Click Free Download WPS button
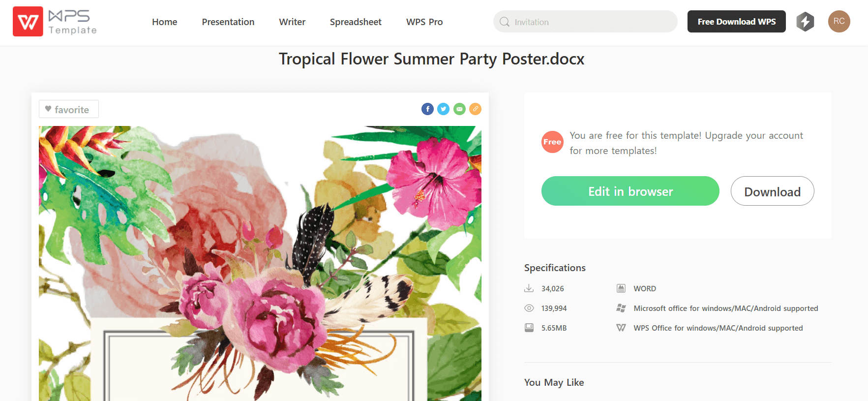868x401 pixels. pyautogui.click(x=736, y=22)
